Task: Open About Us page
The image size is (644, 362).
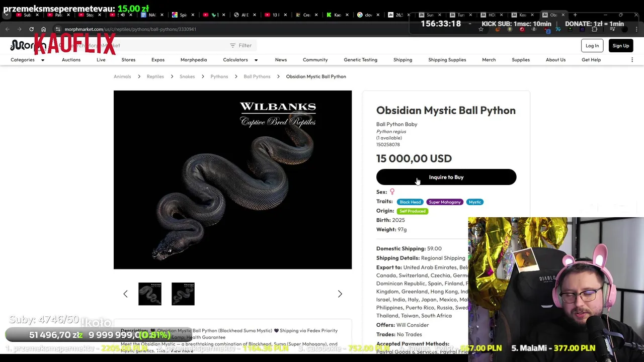Action: 555,60
